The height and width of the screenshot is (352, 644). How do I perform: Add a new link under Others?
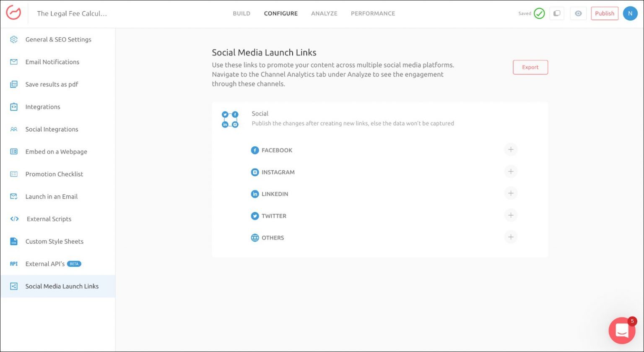point(511,237)
